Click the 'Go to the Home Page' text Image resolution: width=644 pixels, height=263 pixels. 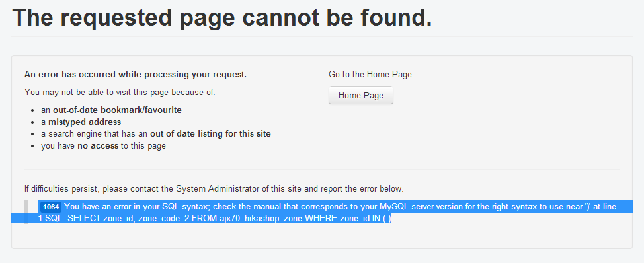click(x=370, y=75)
